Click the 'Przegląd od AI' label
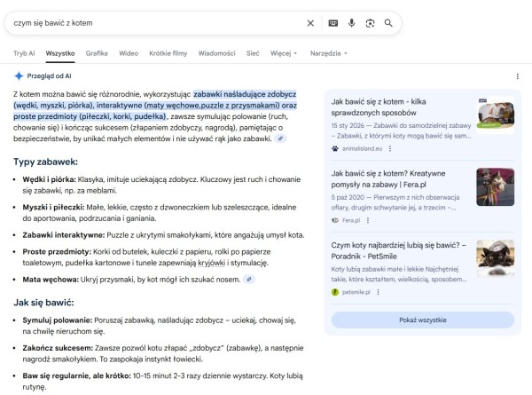 click(49, 76)
